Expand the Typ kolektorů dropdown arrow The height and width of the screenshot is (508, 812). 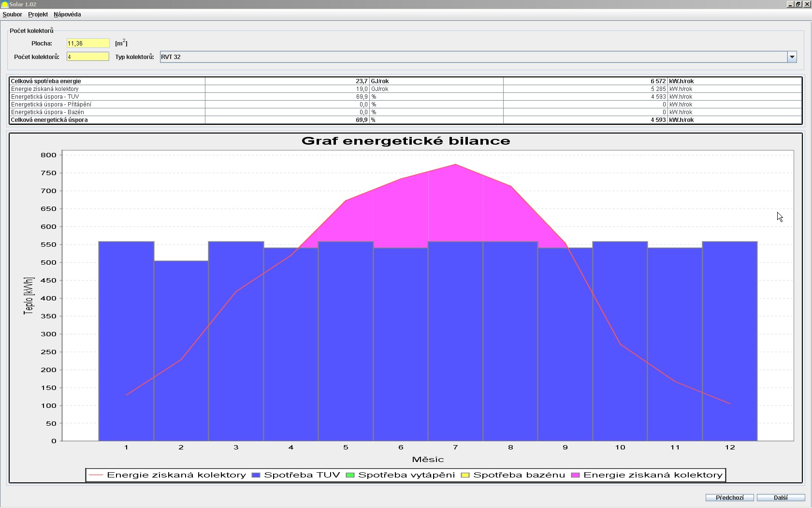click(792, 57)
